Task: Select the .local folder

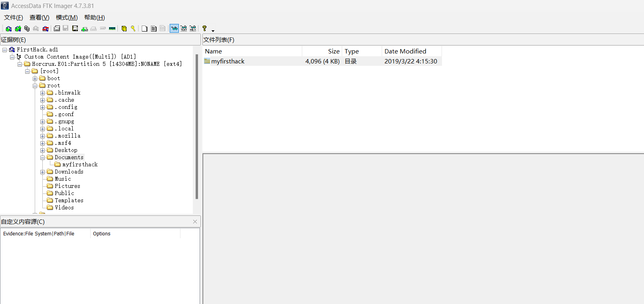Action: point(64,128)
